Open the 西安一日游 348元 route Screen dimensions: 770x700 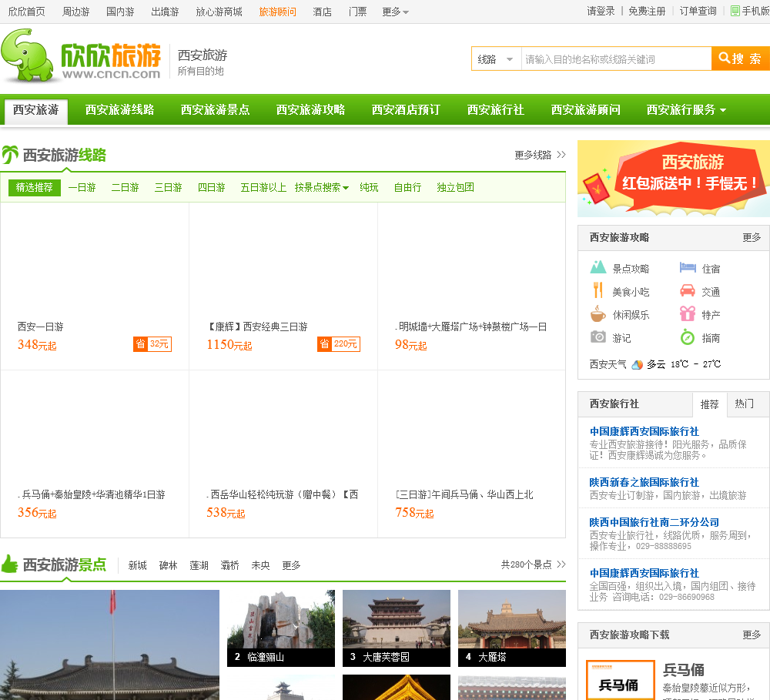pos(41,327)
